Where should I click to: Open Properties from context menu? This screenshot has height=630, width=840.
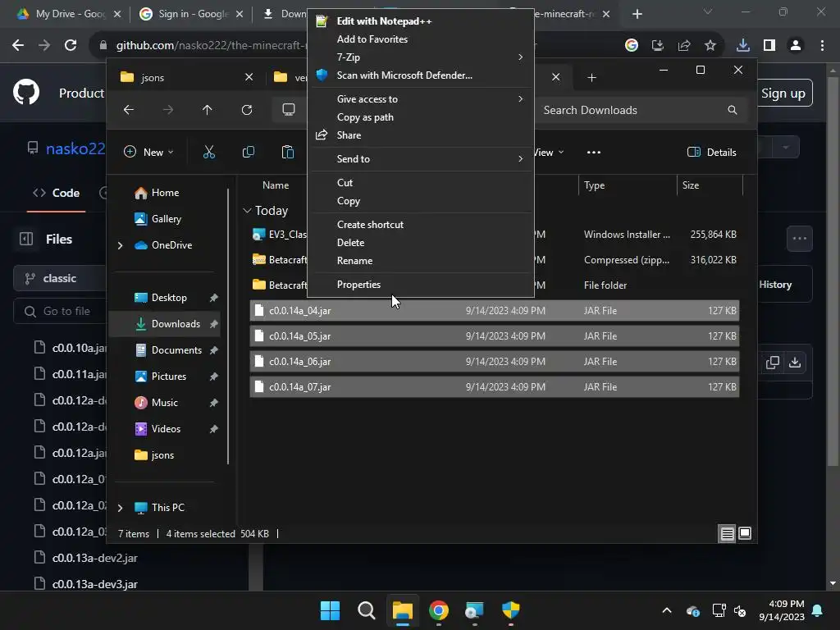coord(421,285)
